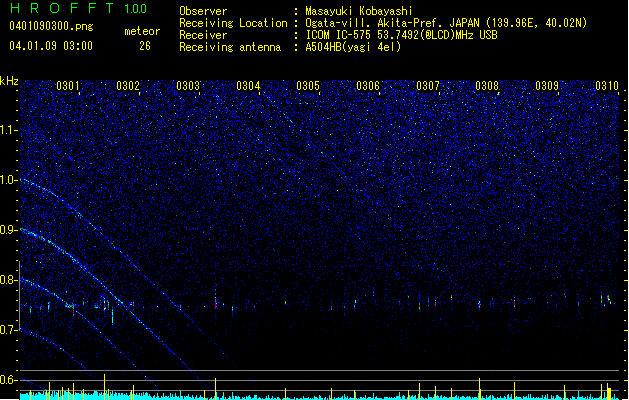Click the 0304 time marker
This screenshot has height=400, width=629.
click(248, 86)
